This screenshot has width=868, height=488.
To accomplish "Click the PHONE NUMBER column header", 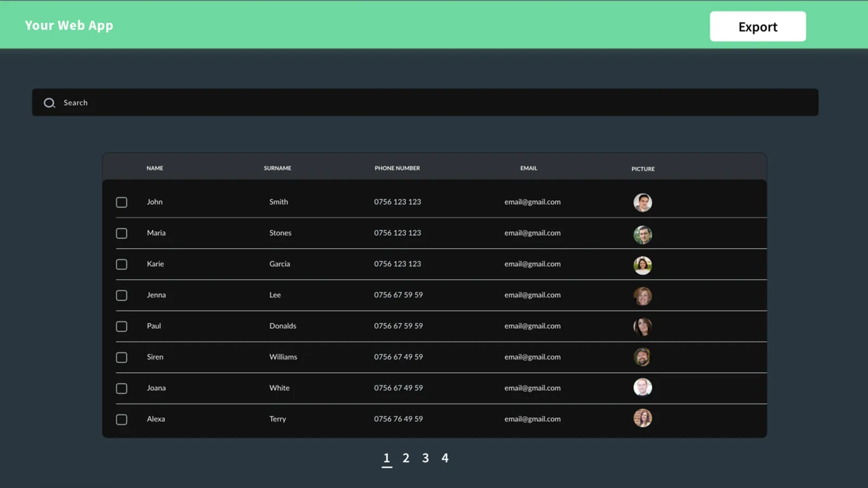I will 397,168.
